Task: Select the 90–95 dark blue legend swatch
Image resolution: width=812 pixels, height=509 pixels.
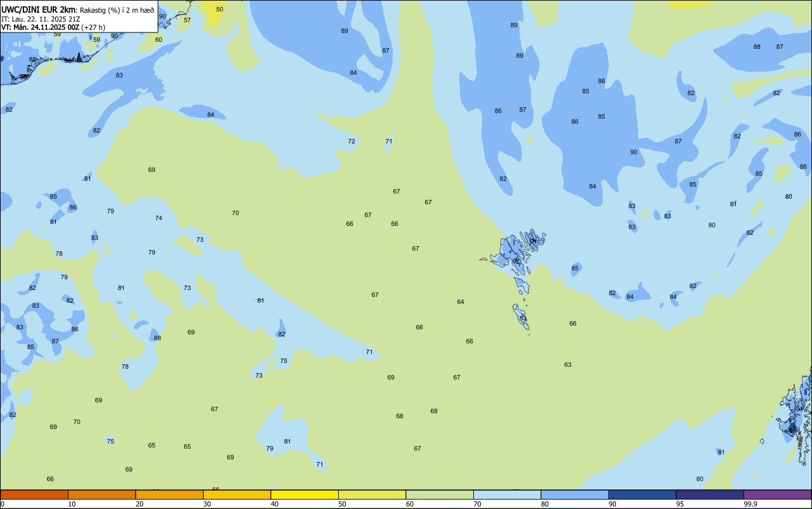Action: click(642, 494)
